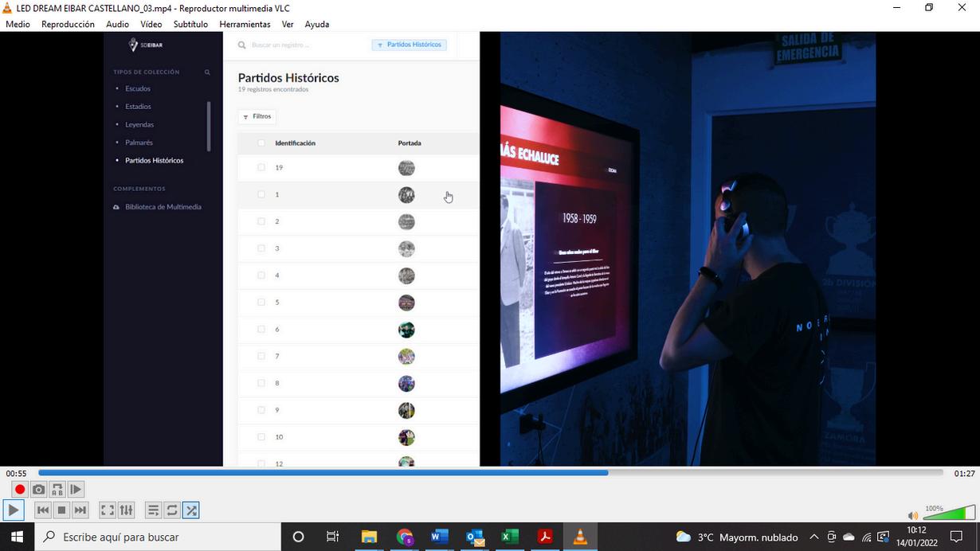Open the Subtítulo menu
Screen dimensions: 980x551
coord(190,24)
